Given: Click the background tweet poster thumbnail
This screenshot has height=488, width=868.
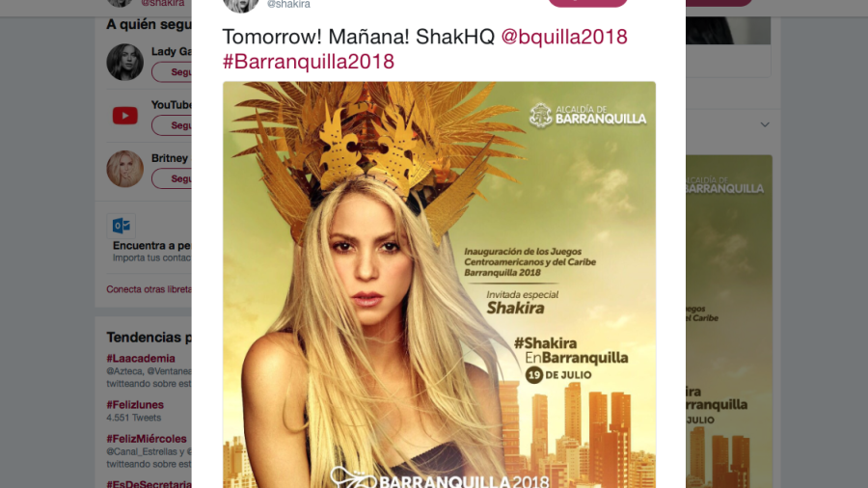Looking at the screenshot, I should coord(729,321).
